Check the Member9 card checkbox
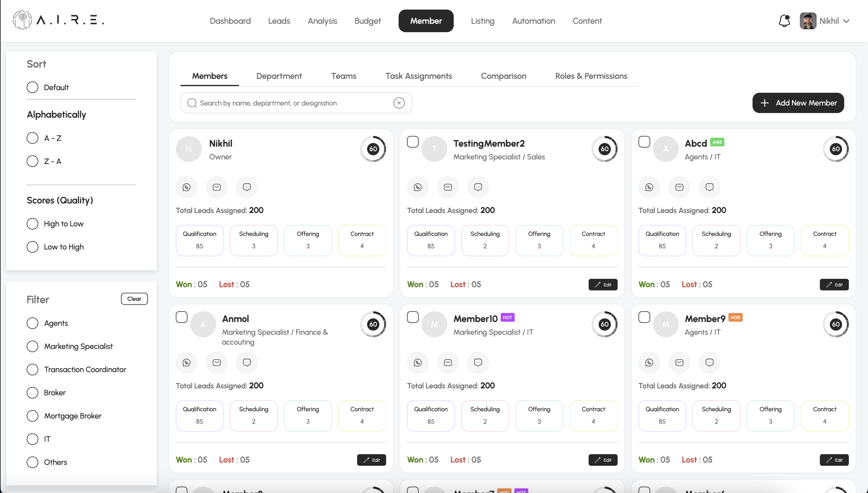Viewport: 868px width, 493px height. [644, 317]
